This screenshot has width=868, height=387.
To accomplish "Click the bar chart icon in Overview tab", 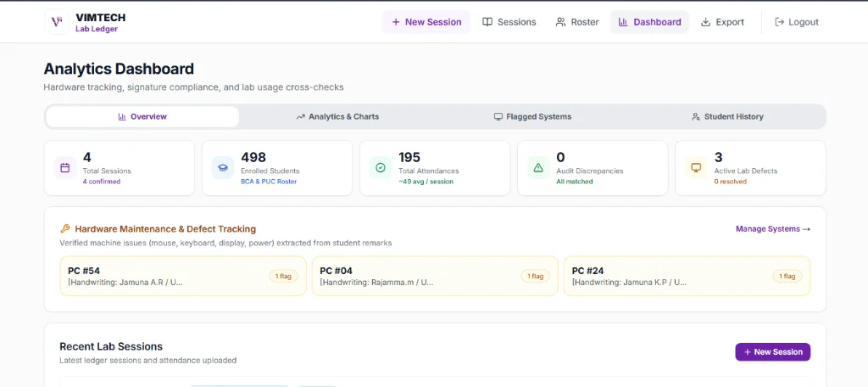I will (122, 116).
